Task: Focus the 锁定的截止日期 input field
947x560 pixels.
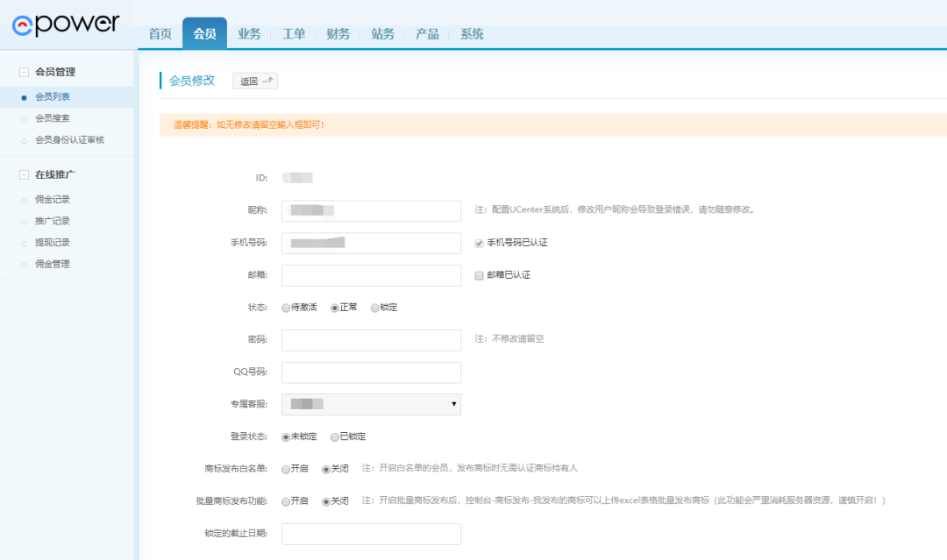Action: (x=371, y=534)
